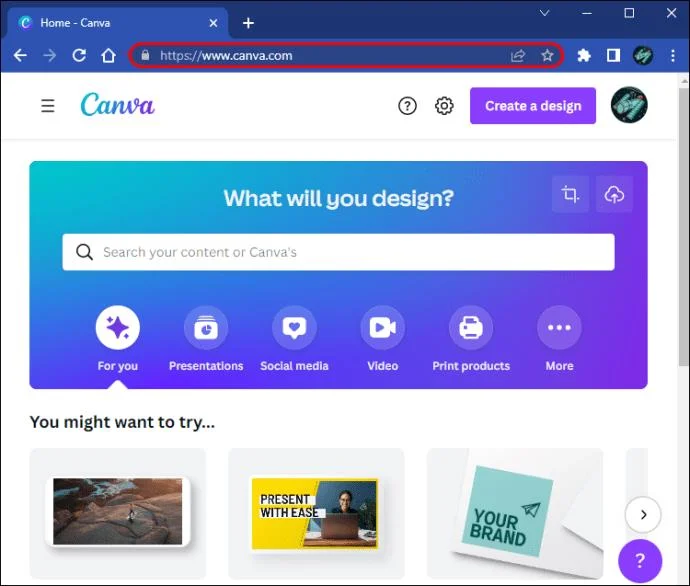The height and width of the screenshot is (586, 690).
Task: Select the For you category
Action: click(x=117, y=339)
